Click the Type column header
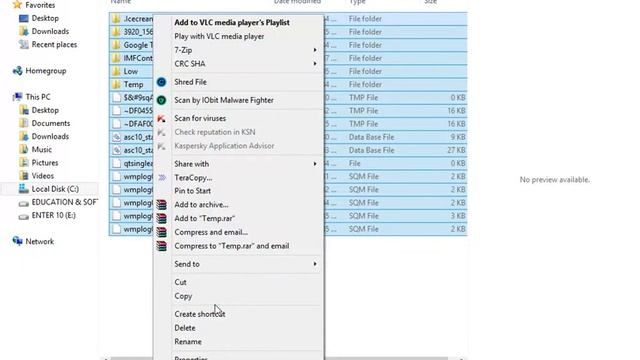Image resolution: width=640 pixels, height=360 pixels. coord(358,2)
